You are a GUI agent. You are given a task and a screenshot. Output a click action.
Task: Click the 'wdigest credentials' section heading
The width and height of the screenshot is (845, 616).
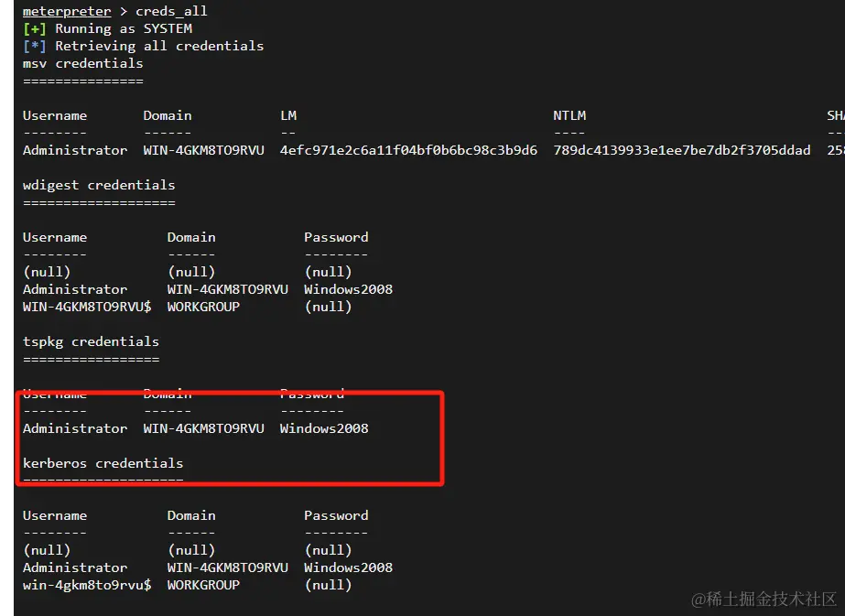click(x=99, y=186)
